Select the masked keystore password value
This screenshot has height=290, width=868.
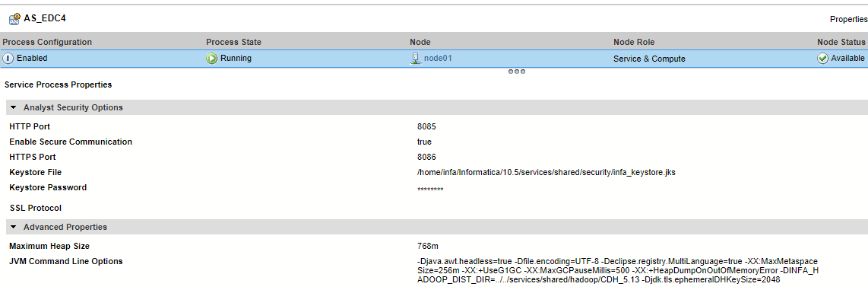430,190
